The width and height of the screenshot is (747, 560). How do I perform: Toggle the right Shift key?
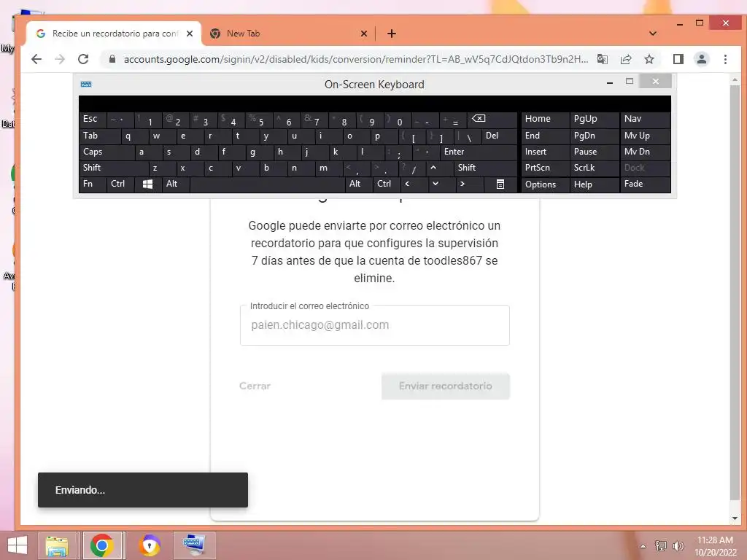tap(485, 168)
